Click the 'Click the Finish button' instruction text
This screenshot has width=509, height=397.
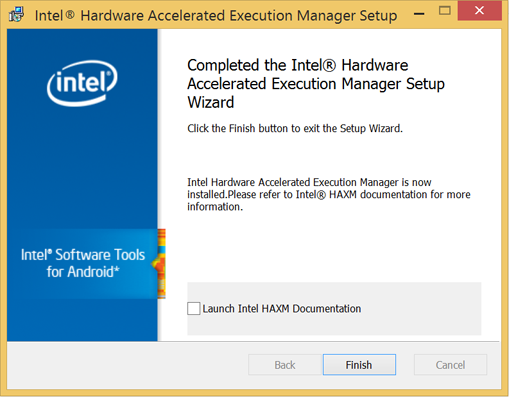(x=295, y=128)
